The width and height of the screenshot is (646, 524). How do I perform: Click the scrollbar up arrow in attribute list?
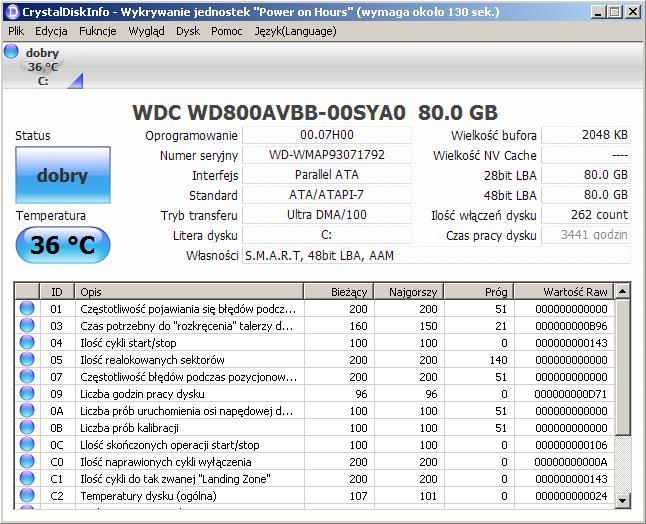coord(622,291)
